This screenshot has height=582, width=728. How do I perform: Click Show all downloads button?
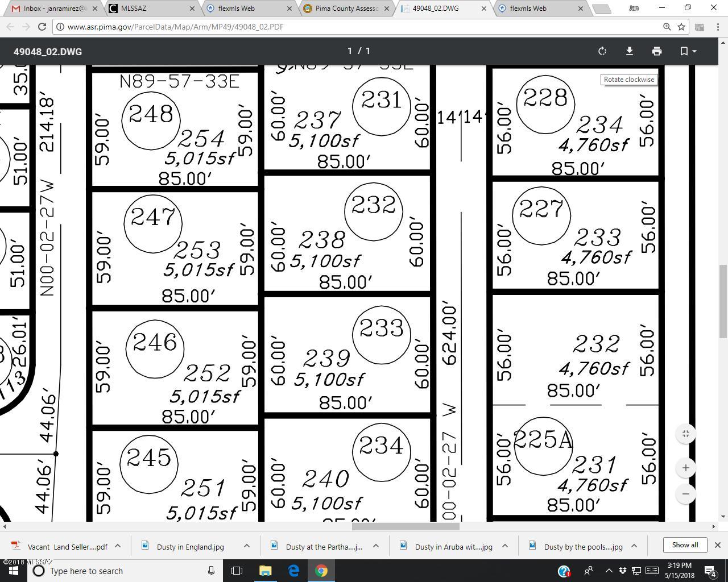[x=685, y=544]
